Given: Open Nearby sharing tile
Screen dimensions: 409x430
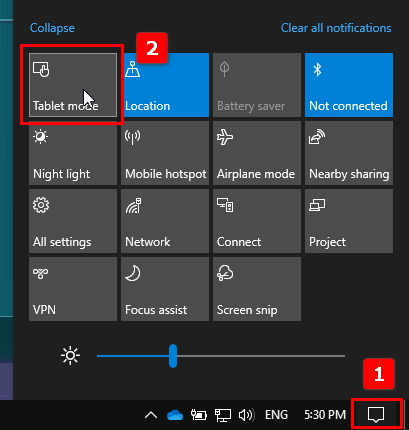Looking at the screenshot, I should (x=349, y=153).
